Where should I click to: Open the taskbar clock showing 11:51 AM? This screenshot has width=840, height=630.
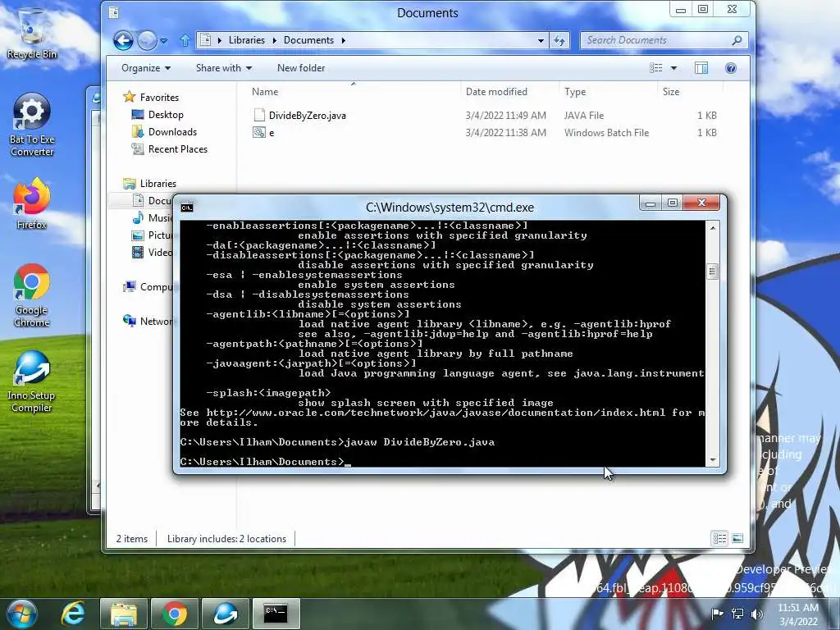tap(798, 614)
